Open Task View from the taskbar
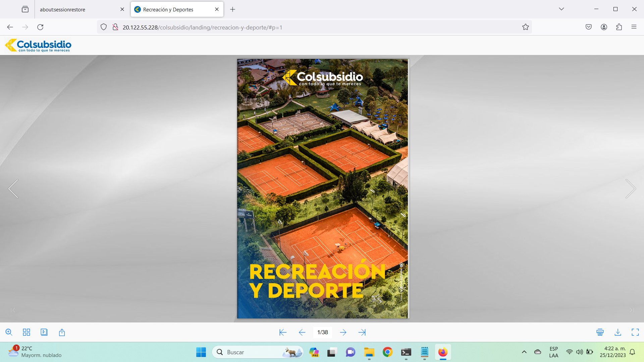This screenshot has height=362, width=644. [x=332, y=352]
